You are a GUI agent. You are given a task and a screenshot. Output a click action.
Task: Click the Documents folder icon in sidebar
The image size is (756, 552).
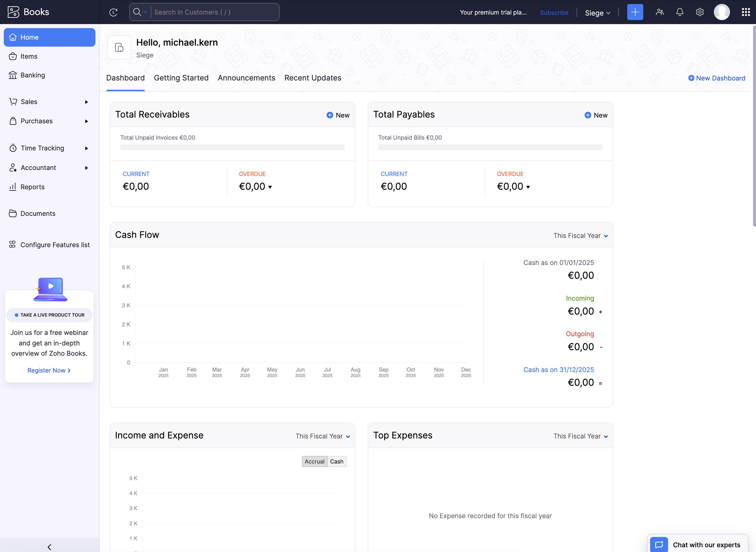pyautogui.click(x=13, y=213)
